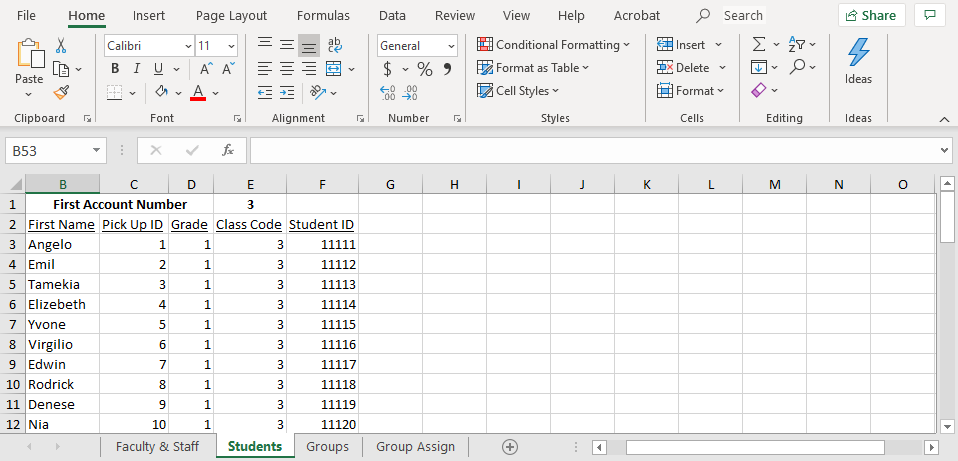Toggle Bold formatting
Image resolution: width=958 pixels, height=461 pixels.
(115, 69)
